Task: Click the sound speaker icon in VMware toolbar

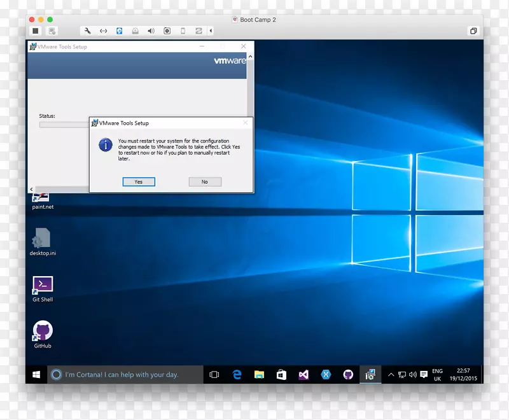Action: (x=151, y=31)
